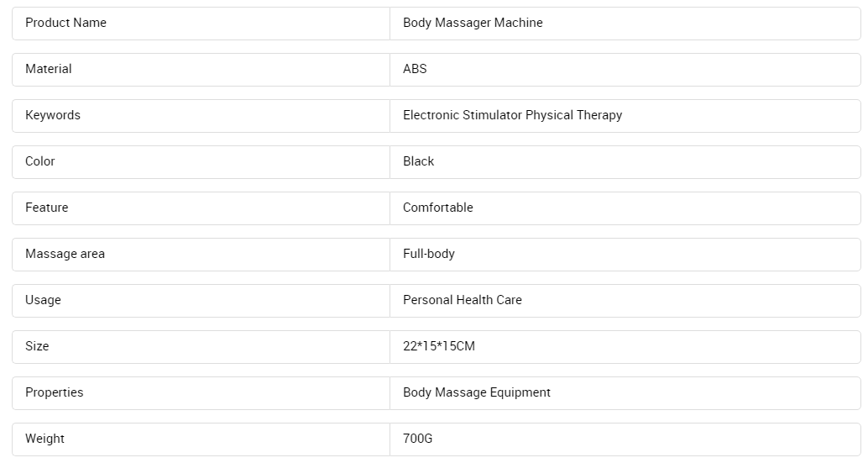Select the ABS material value
This screenshot has width=868, height=463.
tap(416, 69)
